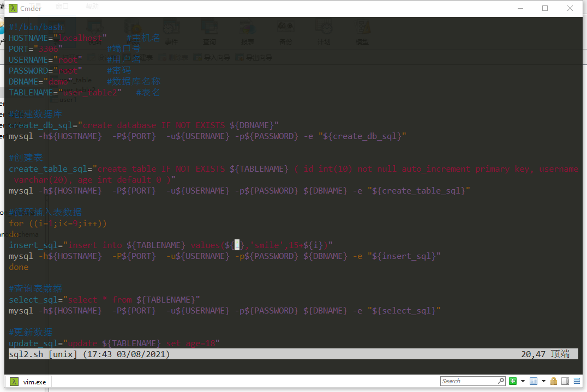Image resolution: width=587 pixels, height=392 pixels.
Task: Click the mysql line ending with ${create_table_sql}
Action: click(239, 191)
